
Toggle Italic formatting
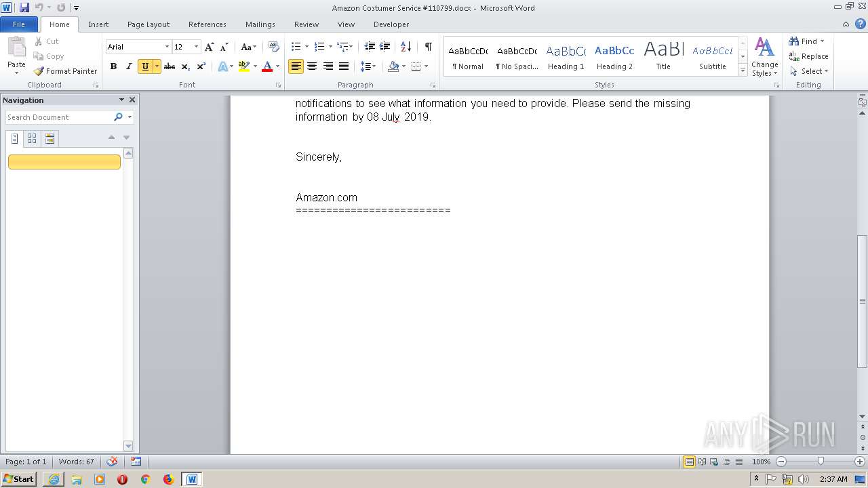129,66
